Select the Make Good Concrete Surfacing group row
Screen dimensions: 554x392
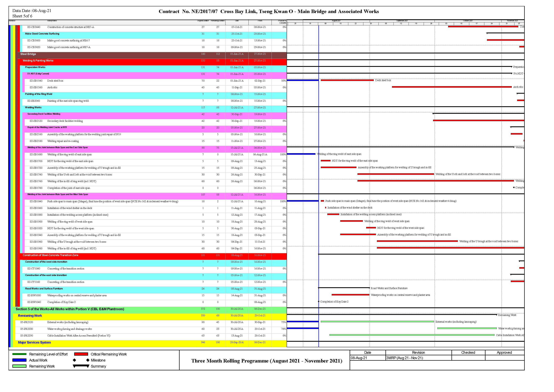[154, 35]
